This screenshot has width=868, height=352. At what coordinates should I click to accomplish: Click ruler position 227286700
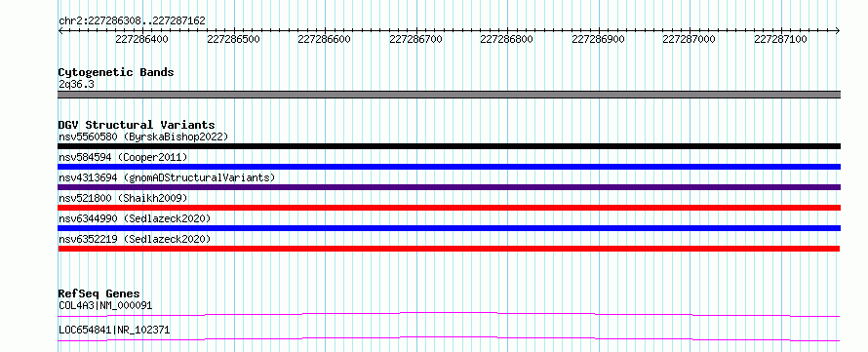(x=415, y=39)
